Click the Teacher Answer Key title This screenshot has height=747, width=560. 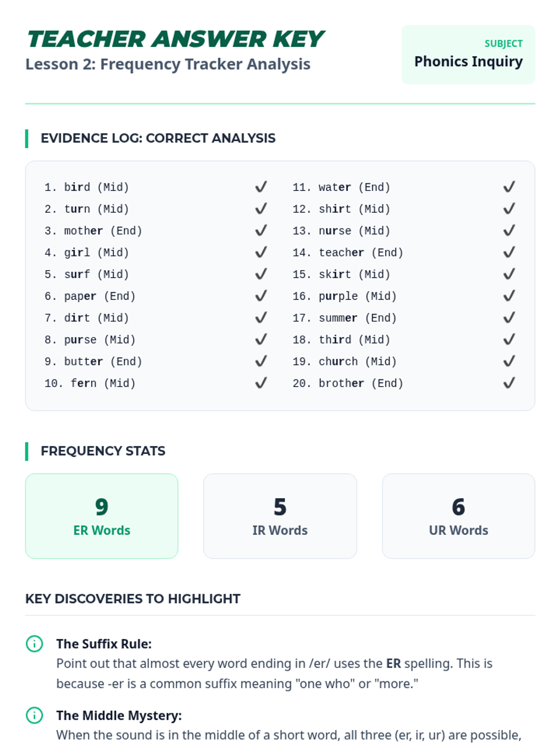point(175,39)
